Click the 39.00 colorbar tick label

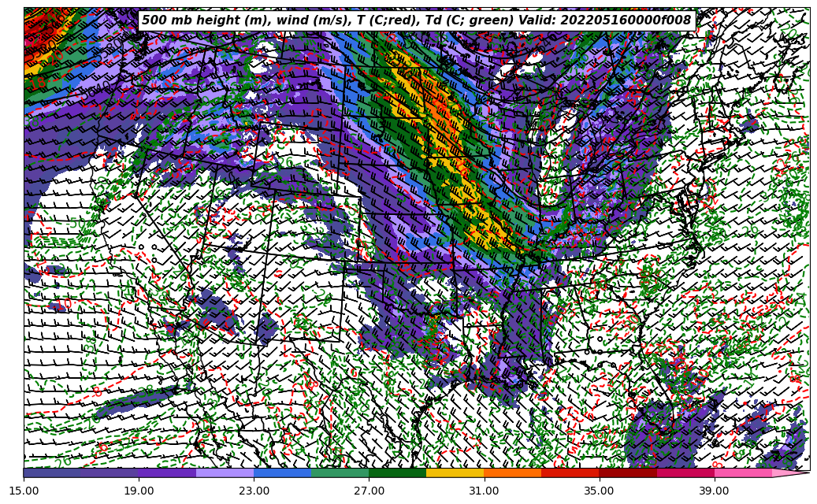pyautogui.click(x=714, y=491)
